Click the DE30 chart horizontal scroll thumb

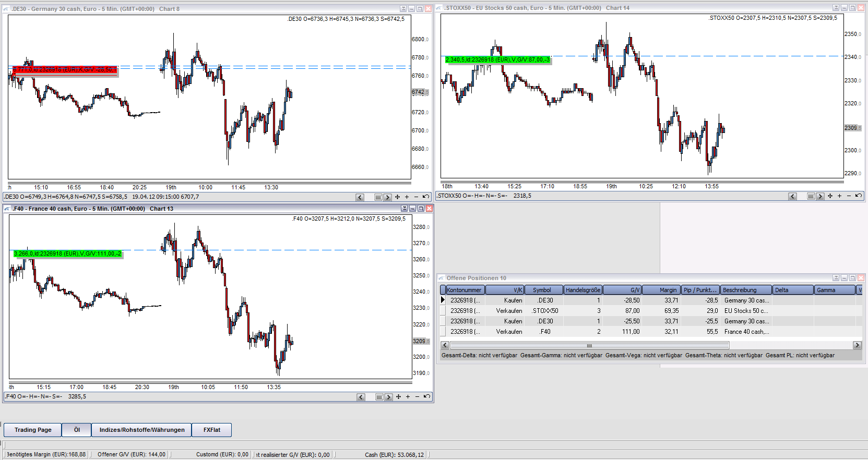[x=378, y=197]
